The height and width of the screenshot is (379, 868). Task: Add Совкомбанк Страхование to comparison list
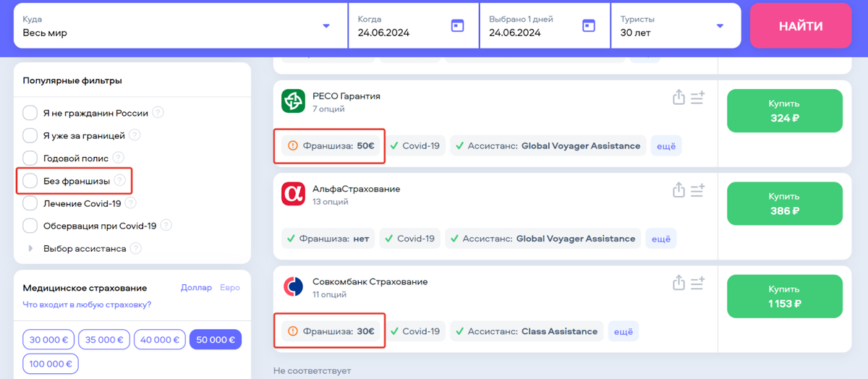[697, 282]
